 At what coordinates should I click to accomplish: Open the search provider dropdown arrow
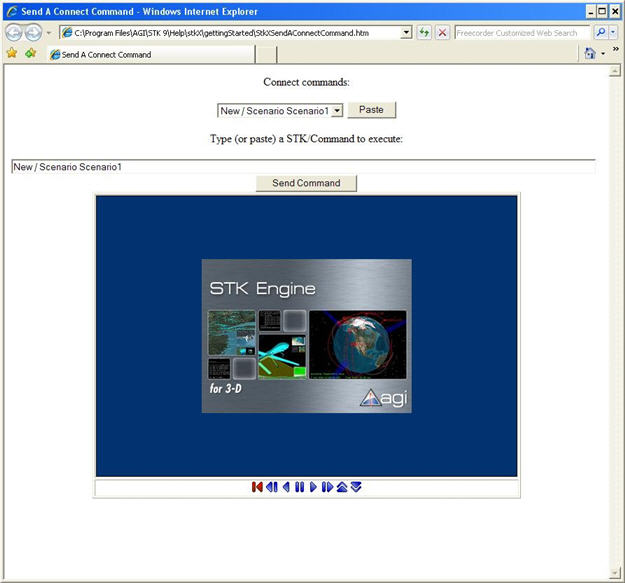(x=613, y=32)
